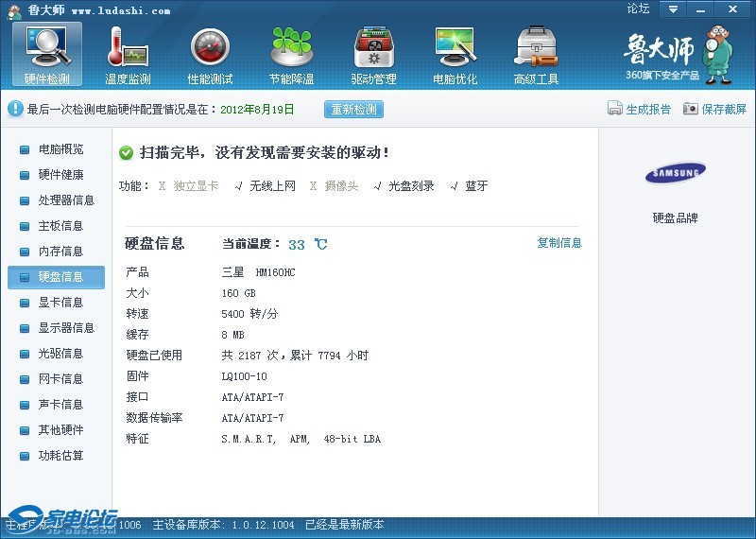Click the 2012年8月19日 detection date
The width and height of the screenshot is (756, 539).
pyautogui.click(x=257, y=109)
